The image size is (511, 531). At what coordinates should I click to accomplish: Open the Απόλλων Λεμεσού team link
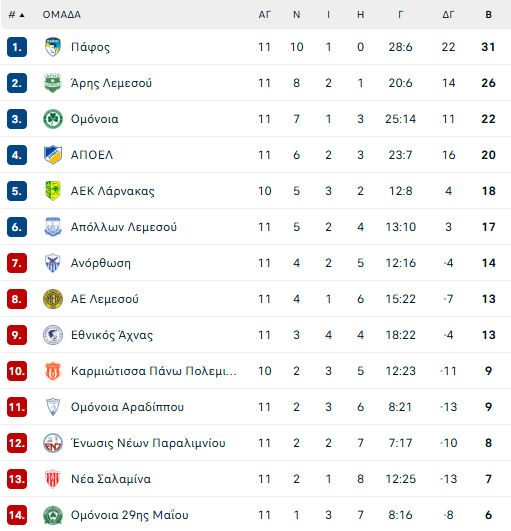(x=124, y=227)
